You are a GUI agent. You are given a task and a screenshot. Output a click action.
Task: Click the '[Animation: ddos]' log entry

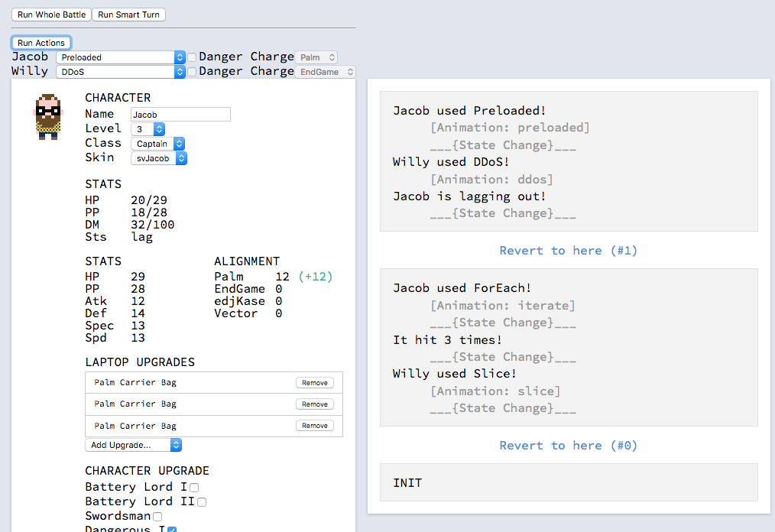491,179
